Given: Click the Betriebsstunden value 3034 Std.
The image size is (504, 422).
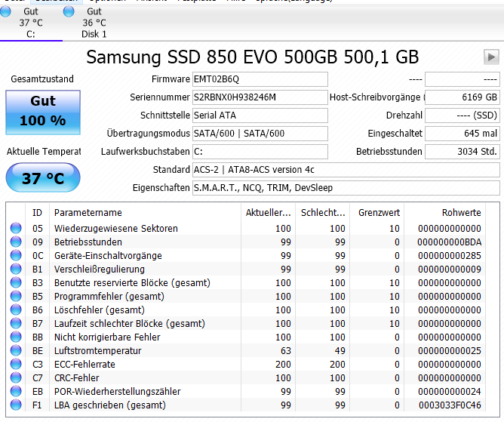Looking at the screenshot, I should [x=463, y=152].
